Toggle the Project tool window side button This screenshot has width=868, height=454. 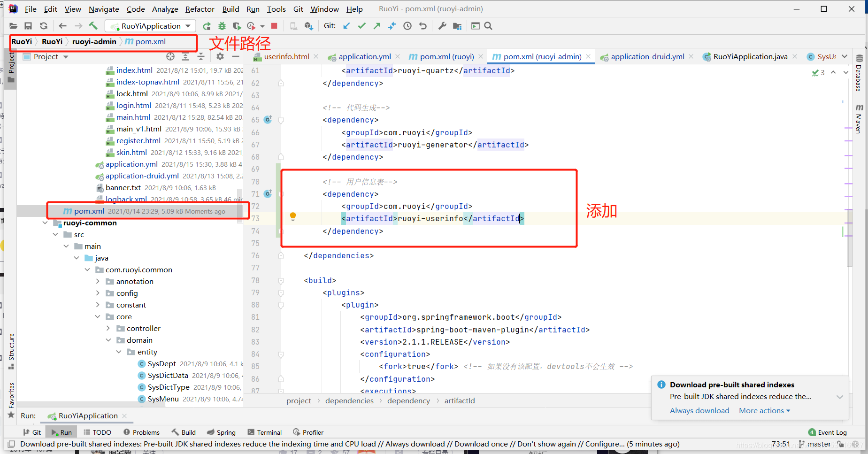coord(11,67)
